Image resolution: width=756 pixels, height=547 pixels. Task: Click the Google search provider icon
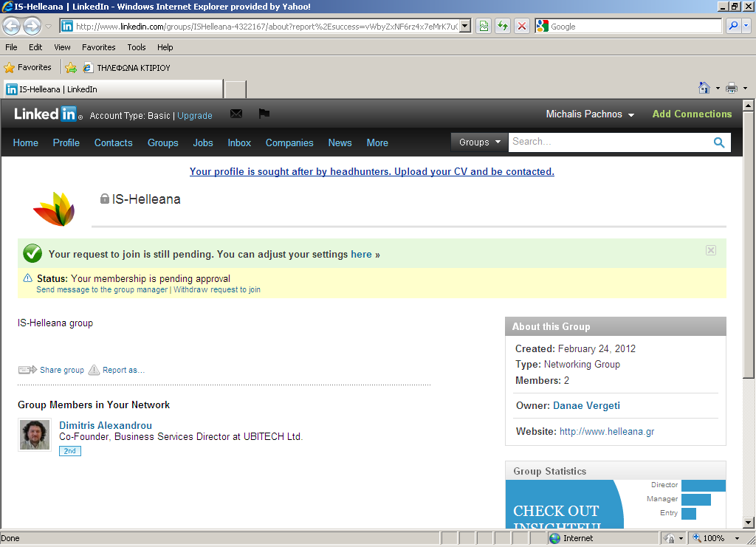click(543, 26)
